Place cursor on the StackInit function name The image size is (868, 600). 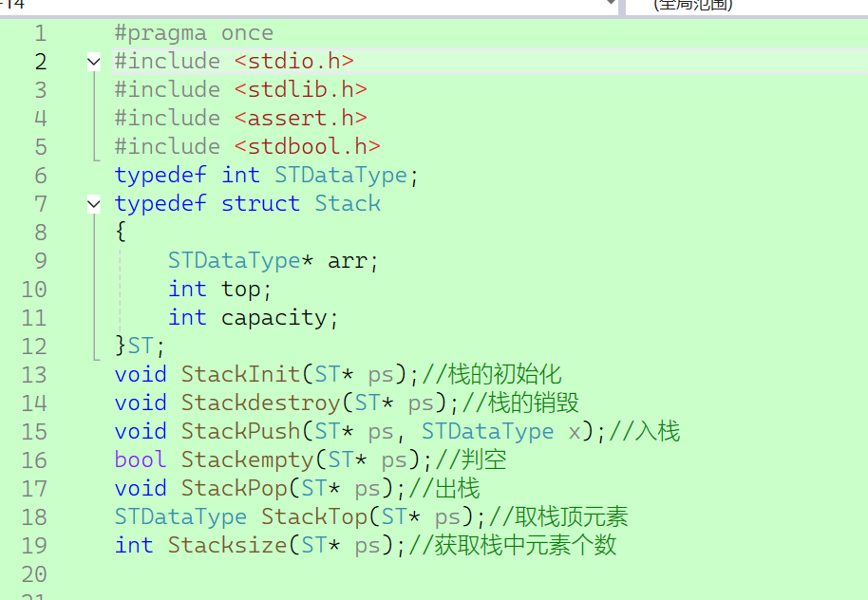[x=241, y=375]
